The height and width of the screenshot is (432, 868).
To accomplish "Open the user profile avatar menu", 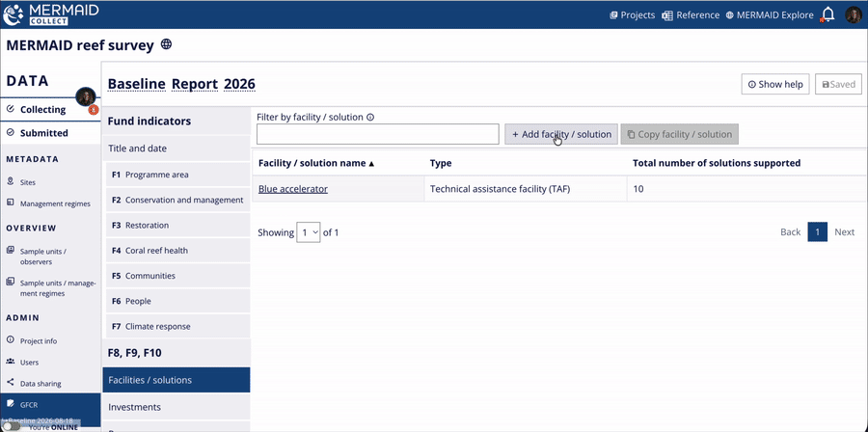I will [x=854, y=14].
